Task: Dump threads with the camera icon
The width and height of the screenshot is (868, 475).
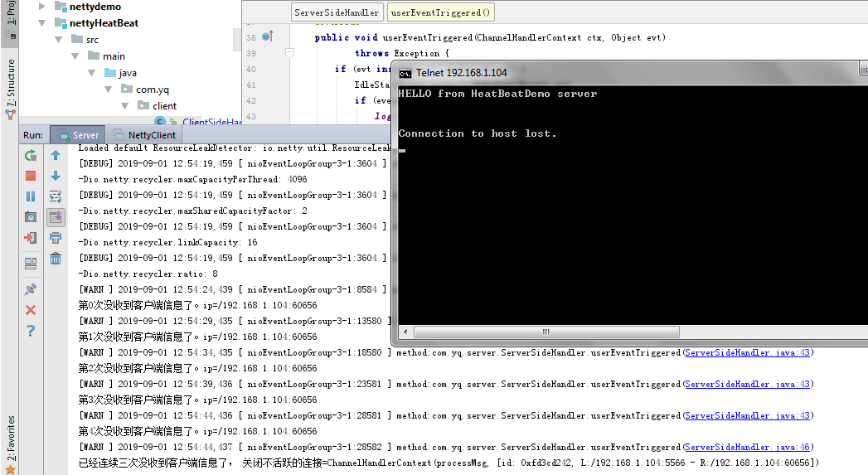Action: [x=31, y=217]
